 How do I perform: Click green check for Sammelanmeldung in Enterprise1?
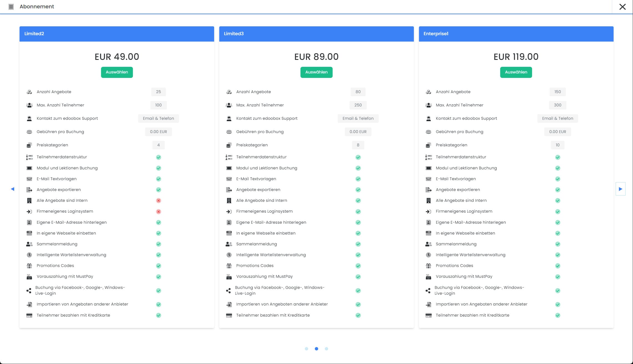558,244
